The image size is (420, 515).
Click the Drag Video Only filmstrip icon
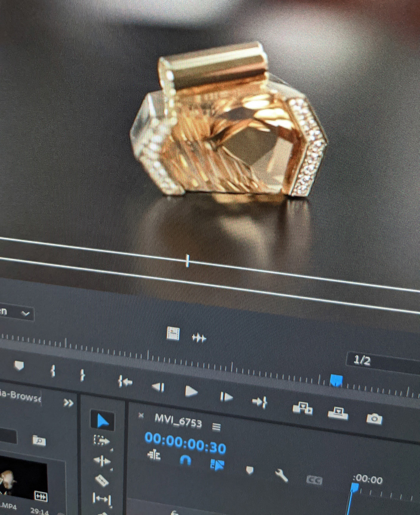coord(173,334)
